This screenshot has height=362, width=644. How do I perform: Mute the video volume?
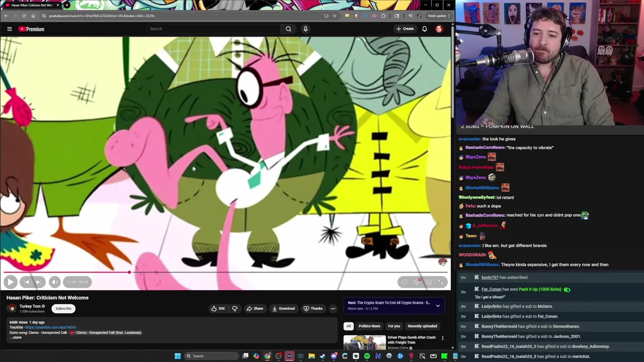(54, 282)
